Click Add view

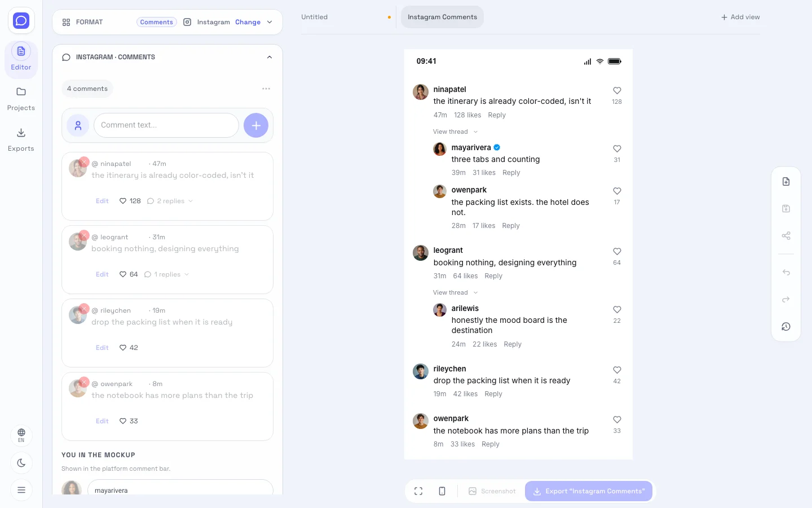tap(740, 17)
